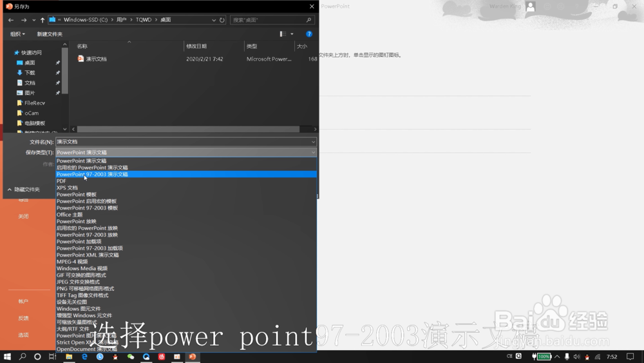
Task: Open volume control in system tray
Action: [576, 357]
